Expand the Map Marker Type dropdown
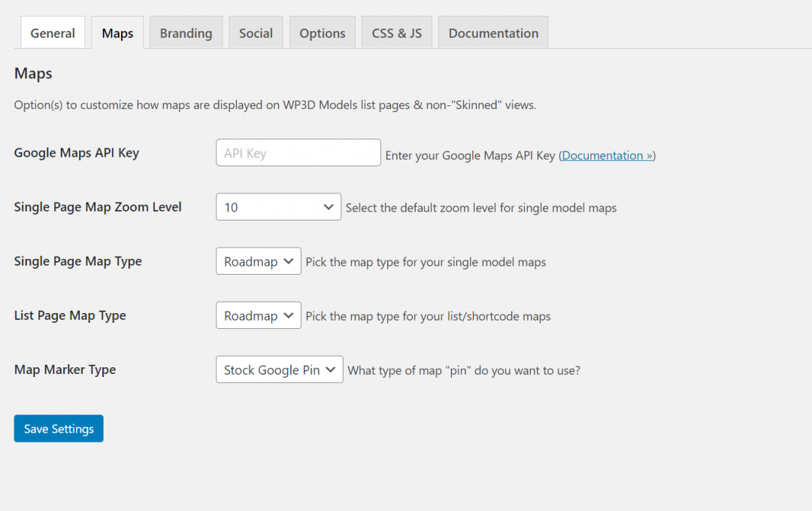Image resolution: width=812 pixels, height=511 pixels. coord(280,369)
